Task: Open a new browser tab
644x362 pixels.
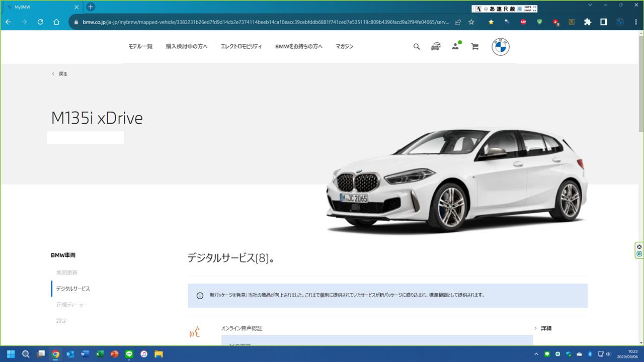Action: tap(91, 7)
